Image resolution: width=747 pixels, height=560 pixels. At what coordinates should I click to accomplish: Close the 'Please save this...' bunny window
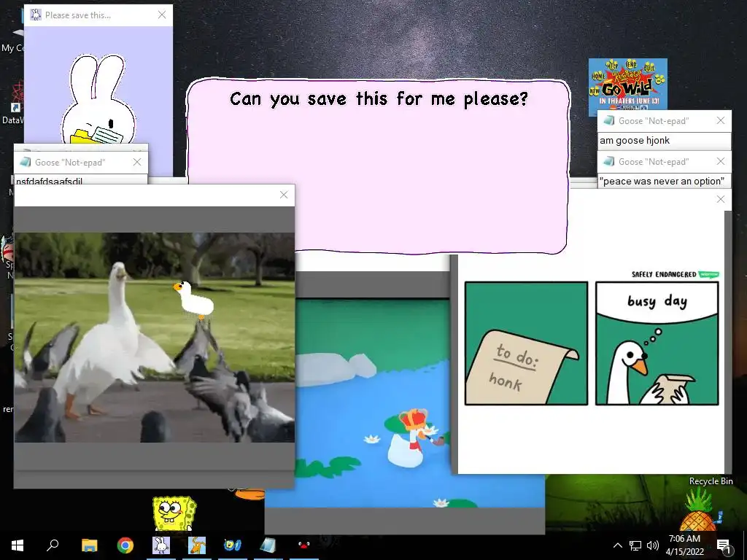[162, 15]
